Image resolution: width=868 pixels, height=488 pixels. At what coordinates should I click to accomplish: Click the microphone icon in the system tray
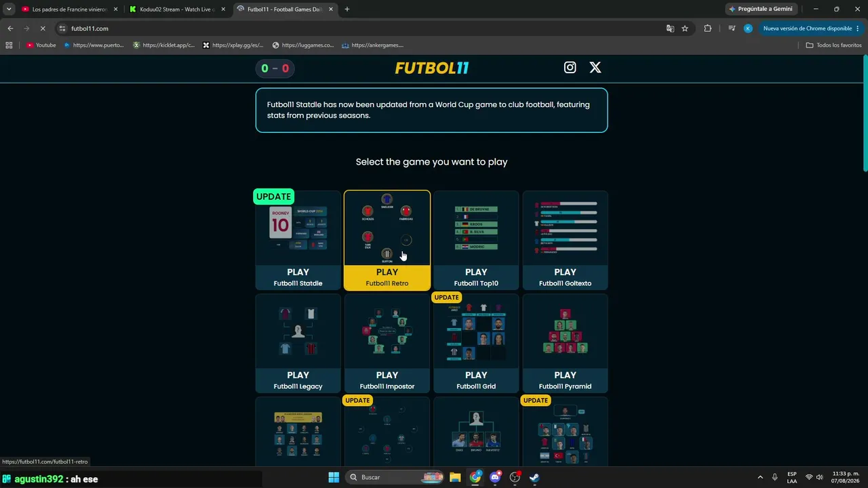pos(775,477)
